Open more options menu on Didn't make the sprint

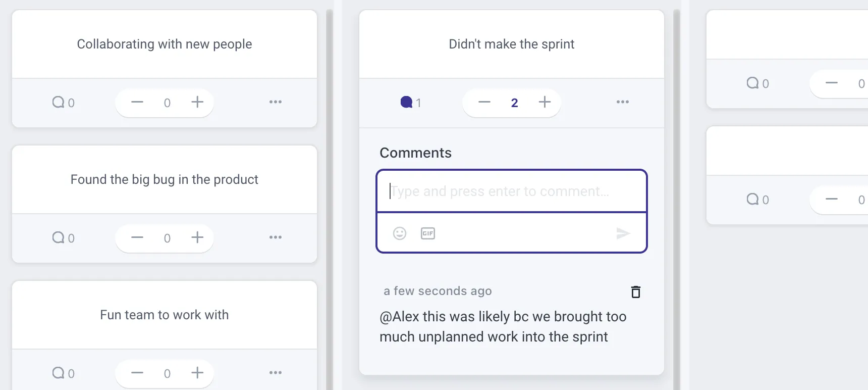coord(622,103)
